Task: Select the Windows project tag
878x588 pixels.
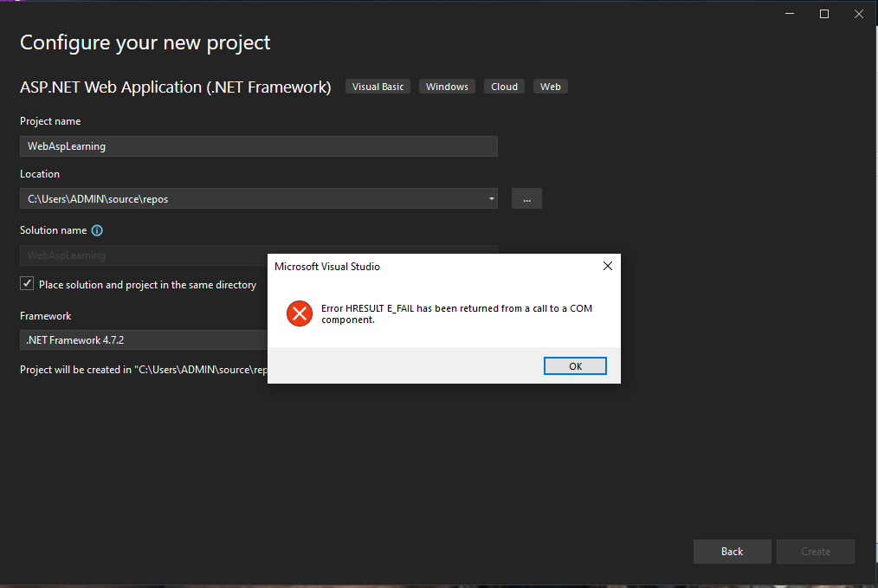Action: 447,86
